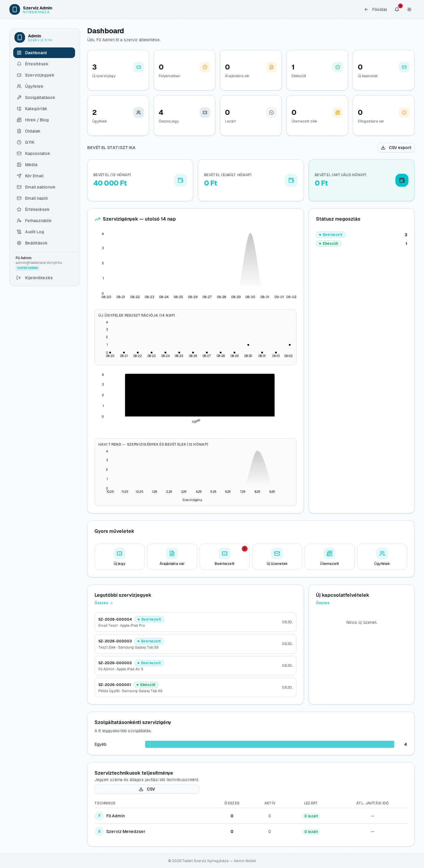Click the 08-30 data point in registrations chart

(x=248, y=345)
